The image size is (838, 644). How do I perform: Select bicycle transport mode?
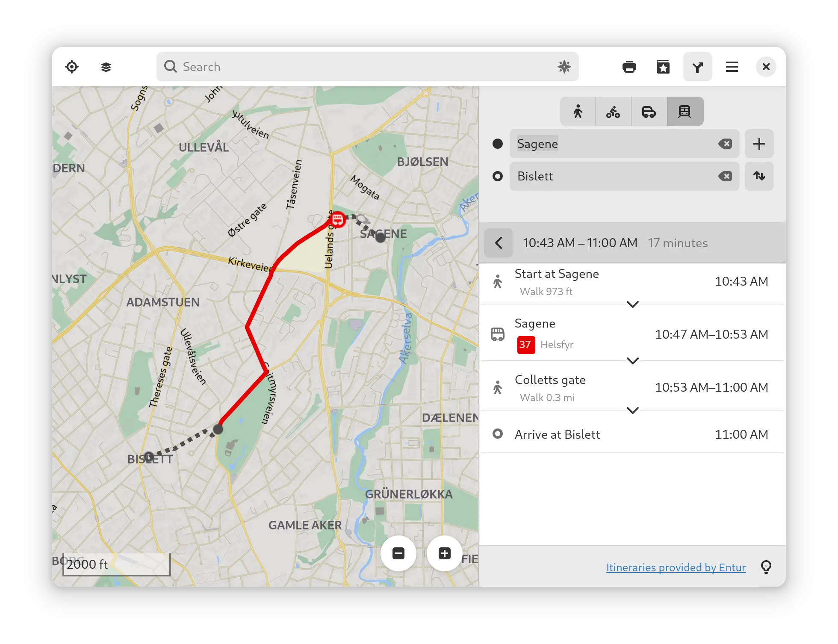(613, 112)
